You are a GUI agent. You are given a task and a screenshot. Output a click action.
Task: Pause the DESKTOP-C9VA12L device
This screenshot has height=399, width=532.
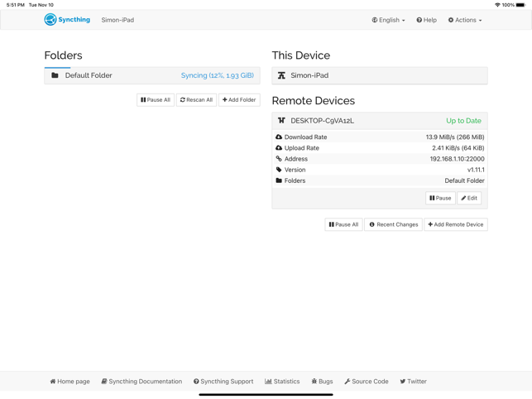[x=440, y=199]
